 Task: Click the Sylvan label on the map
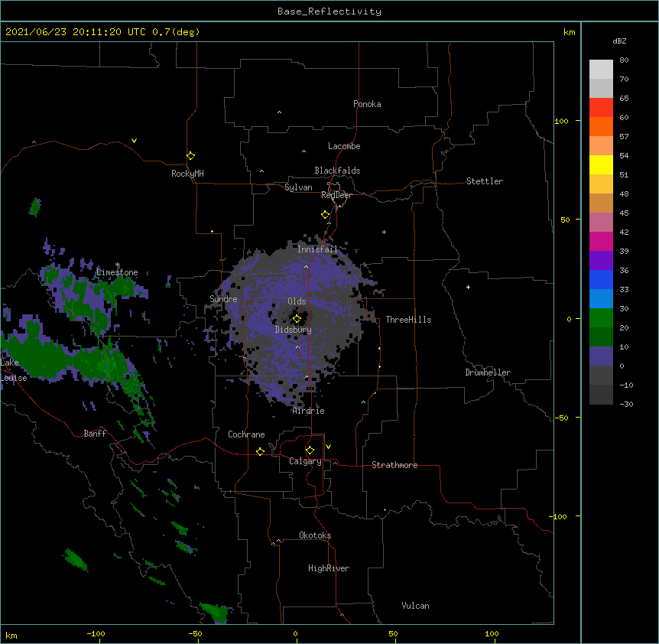pos(298,187)
